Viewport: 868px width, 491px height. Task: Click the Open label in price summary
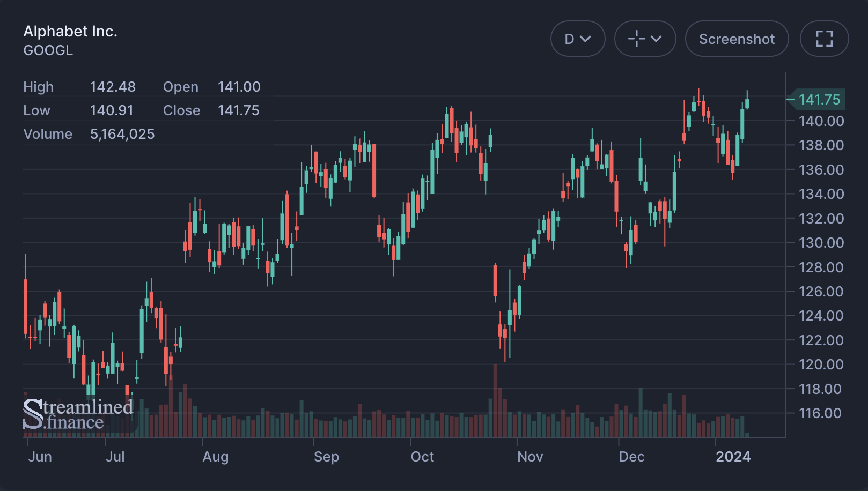pyautogui.click(x=181, y=87)
